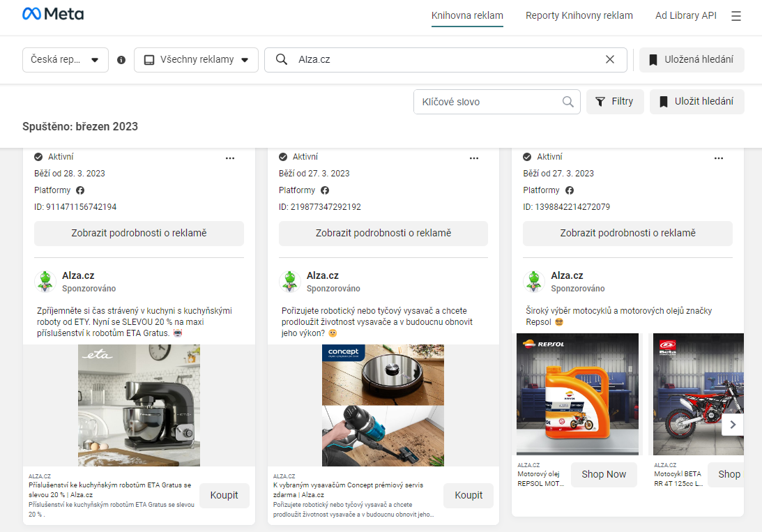Click the Meta logo

point(53,15)
